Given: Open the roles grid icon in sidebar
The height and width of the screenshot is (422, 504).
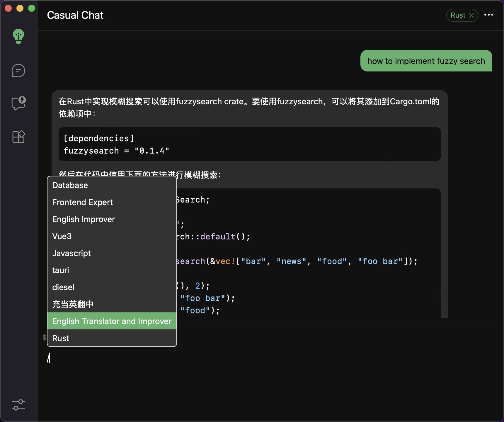Looking at the screenshot, I should click(x=18, y=137).
